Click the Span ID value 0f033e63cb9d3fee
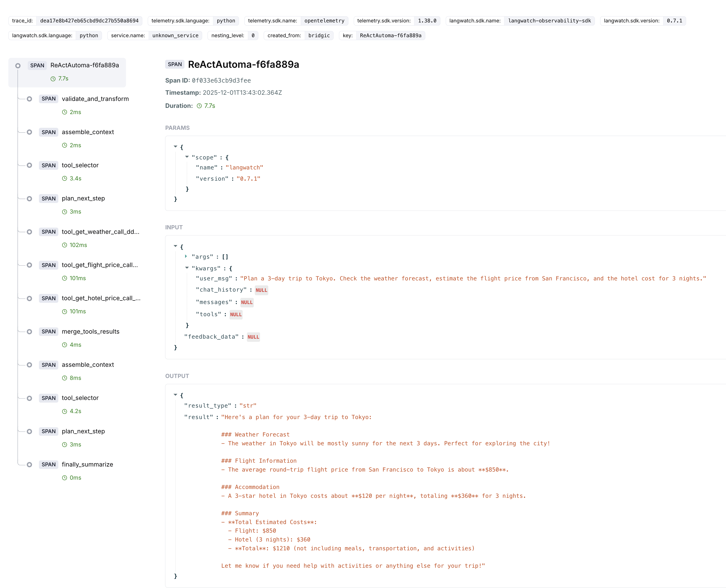This screenshot has height=588, width=726. (221, 81)
